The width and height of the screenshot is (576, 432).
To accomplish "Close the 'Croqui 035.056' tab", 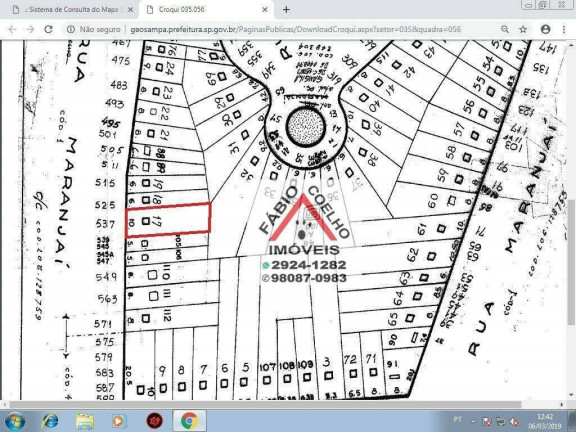I will coord(264,10).
